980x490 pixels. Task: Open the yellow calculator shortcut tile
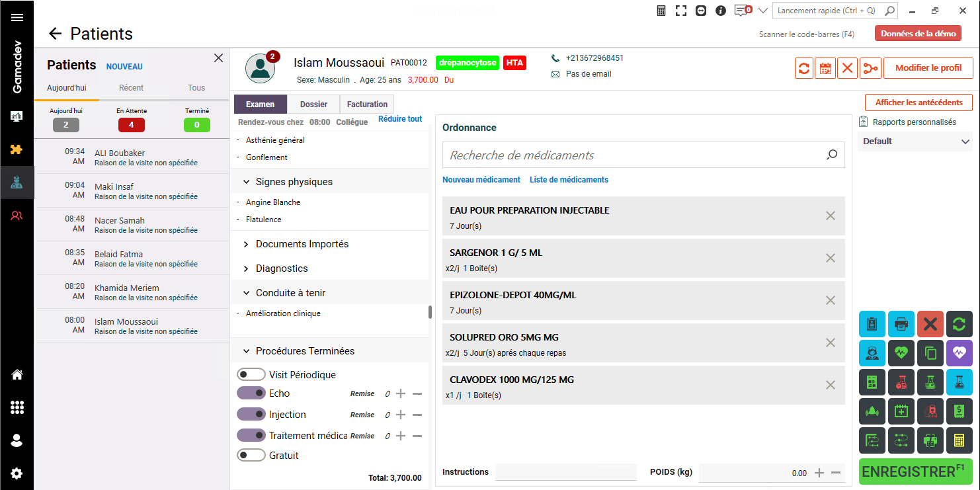click(x=959, y=440)
